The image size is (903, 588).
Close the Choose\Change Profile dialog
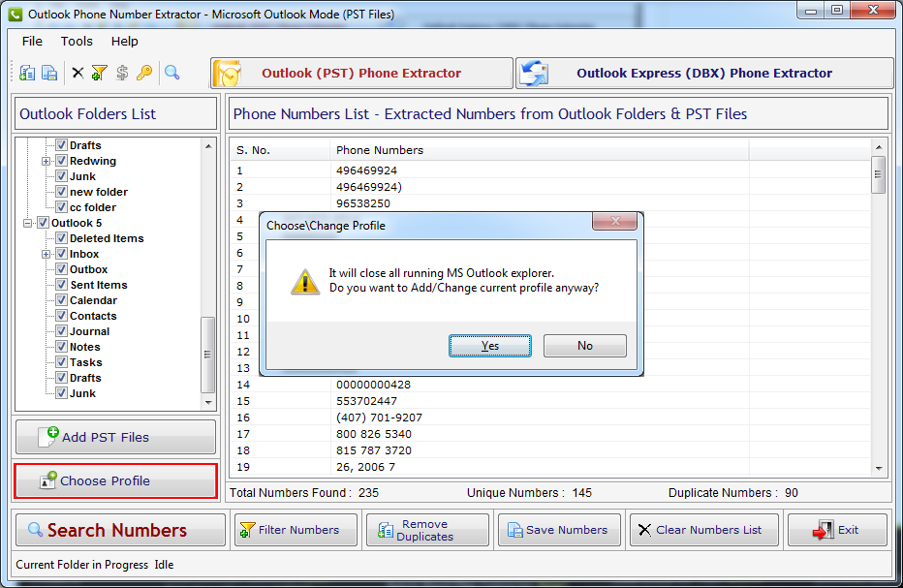(615, 221)
